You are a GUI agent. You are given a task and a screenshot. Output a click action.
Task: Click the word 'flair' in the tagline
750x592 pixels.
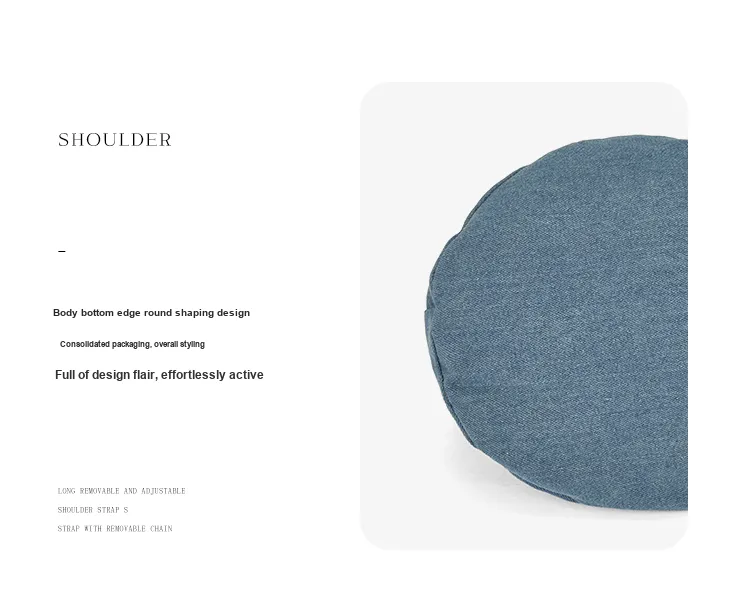point(145,374)
